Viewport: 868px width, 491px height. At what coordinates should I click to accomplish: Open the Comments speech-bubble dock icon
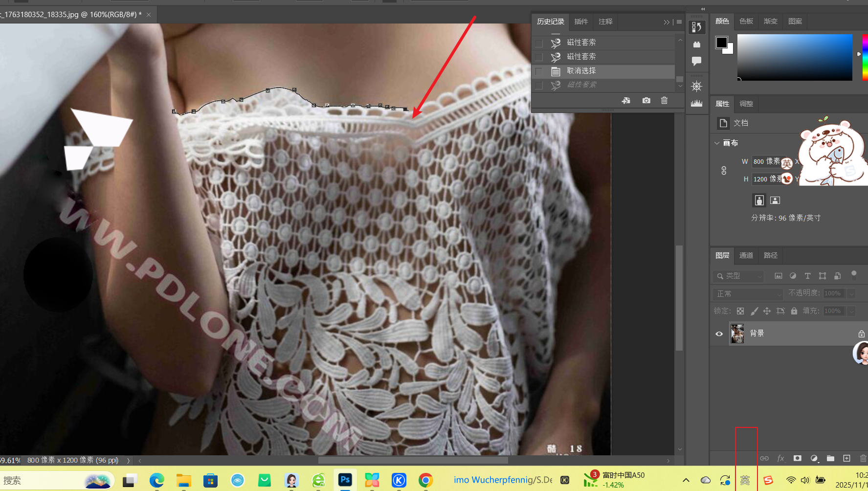[696, 61]
